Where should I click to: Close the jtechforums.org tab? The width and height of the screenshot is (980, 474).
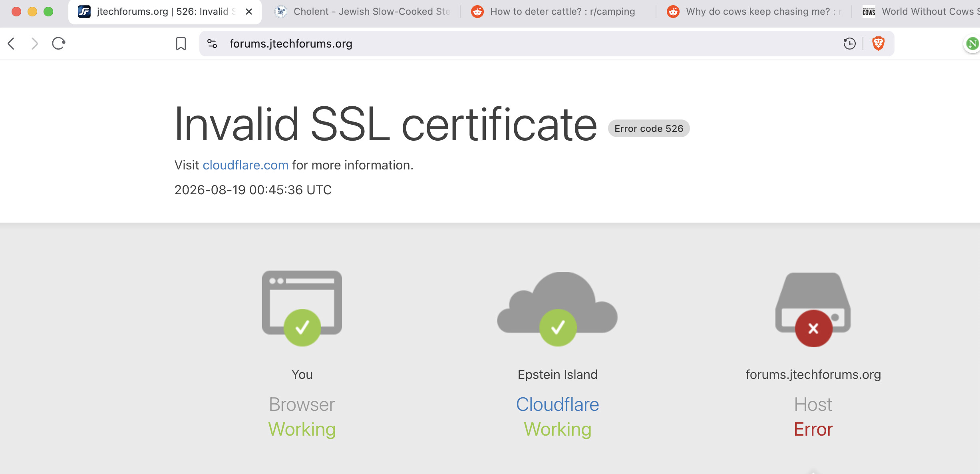tap(248, 12)
